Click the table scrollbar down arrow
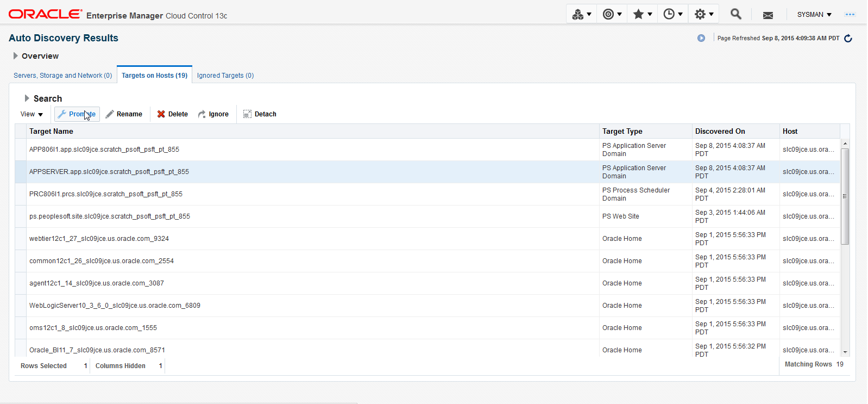Screen dimensions: 868x404 point(845,352)
